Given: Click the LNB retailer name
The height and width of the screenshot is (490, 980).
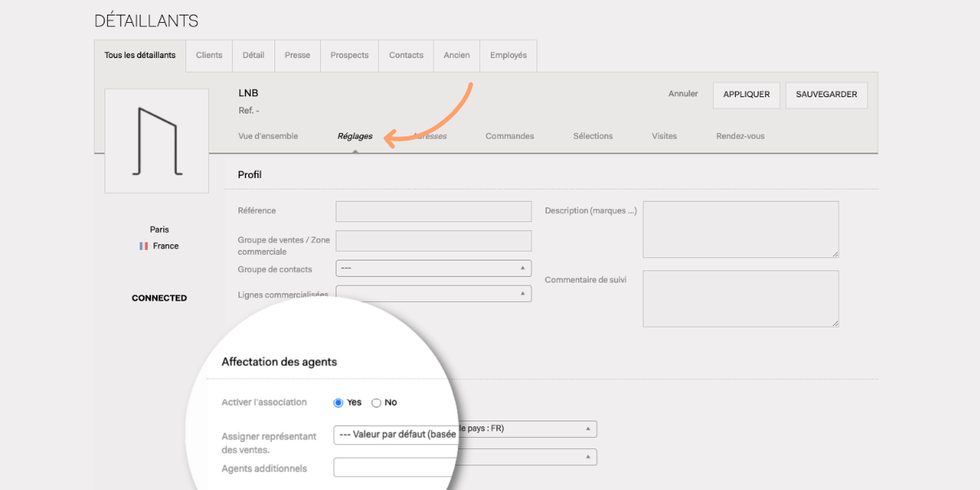Looking at the screenshot, I should pos(248,93).
